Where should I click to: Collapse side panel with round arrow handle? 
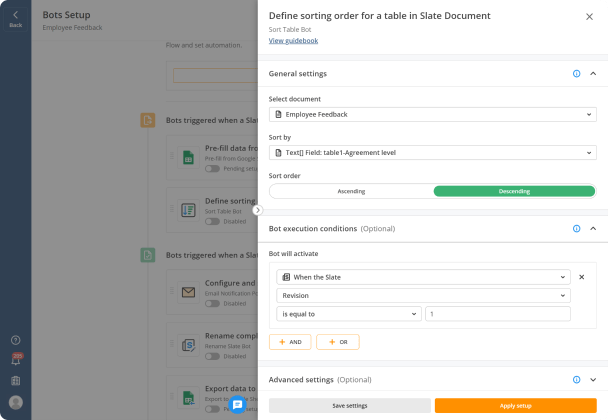[x=257, y=210]
